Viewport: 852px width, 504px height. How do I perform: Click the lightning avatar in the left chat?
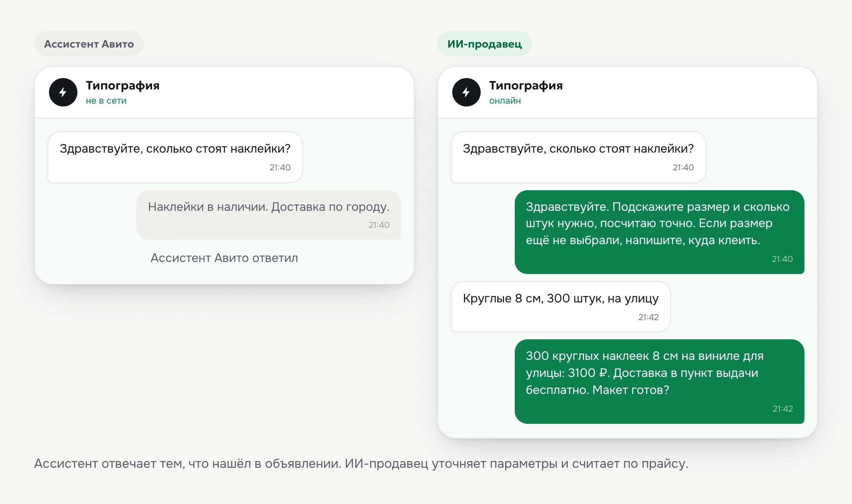pos(63,92)
